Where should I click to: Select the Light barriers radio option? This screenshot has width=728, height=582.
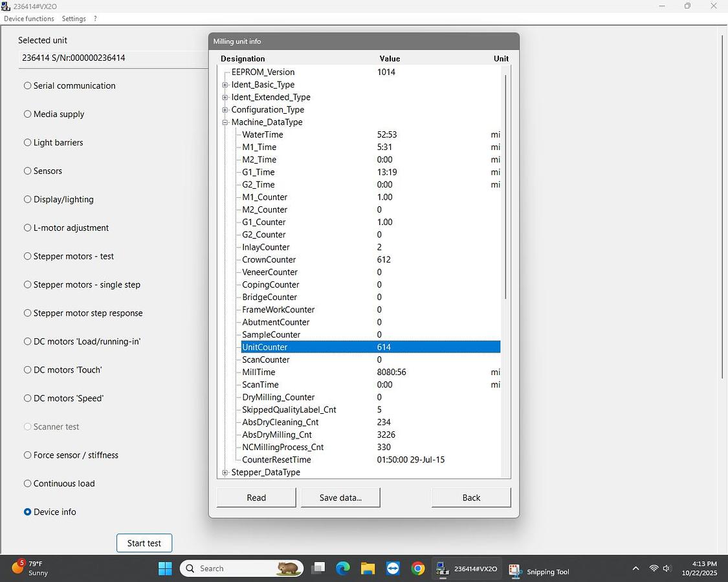(28, 142)
